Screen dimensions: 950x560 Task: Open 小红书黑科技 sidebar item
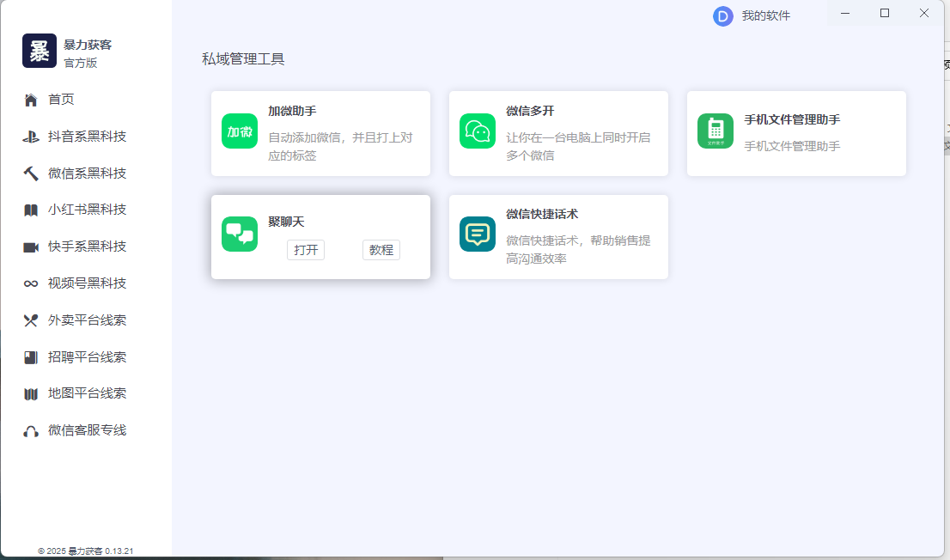(87, 210)
